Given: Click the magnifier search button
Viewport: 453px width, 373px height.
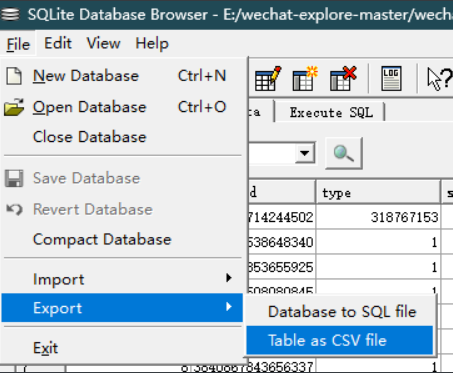Looking at the screenshot, I should pos(344,153).
